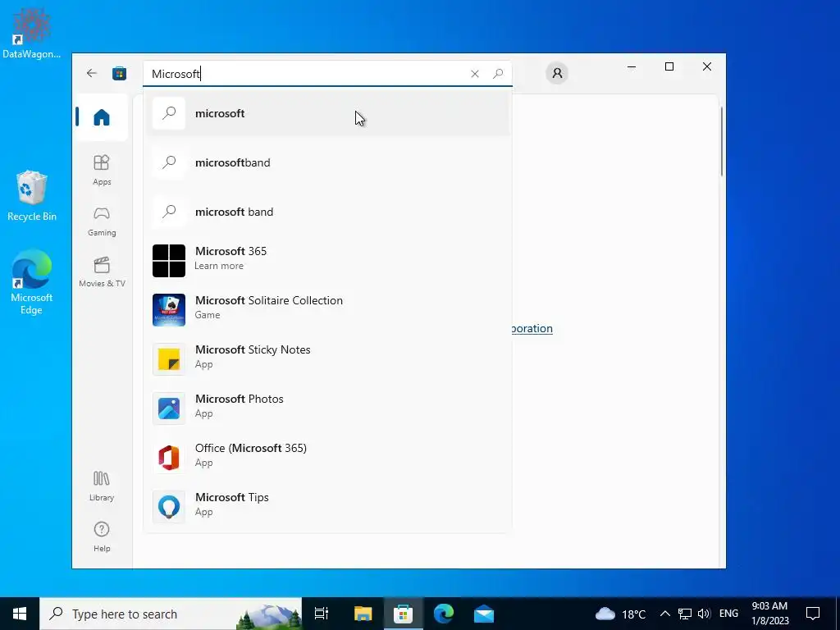Click the Office red logo icon

[x=169, y=458]
